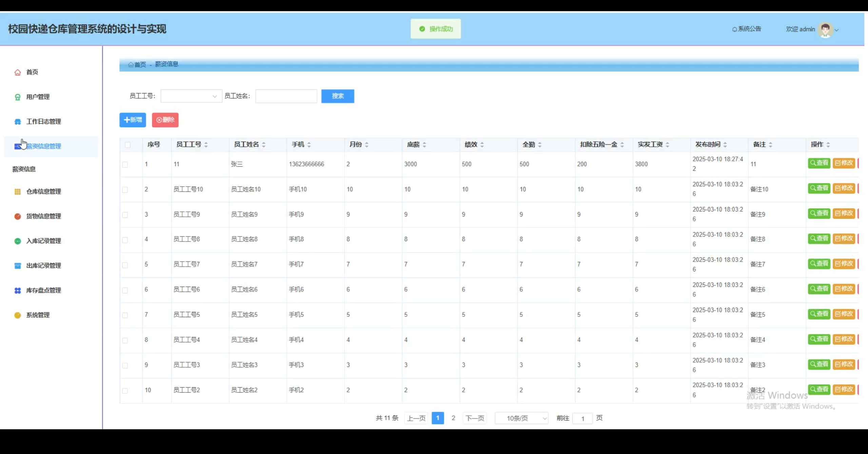Screen dimensions: 868x454
Task: Click the blue 搜索 button
Action: (x=337, y=96)
